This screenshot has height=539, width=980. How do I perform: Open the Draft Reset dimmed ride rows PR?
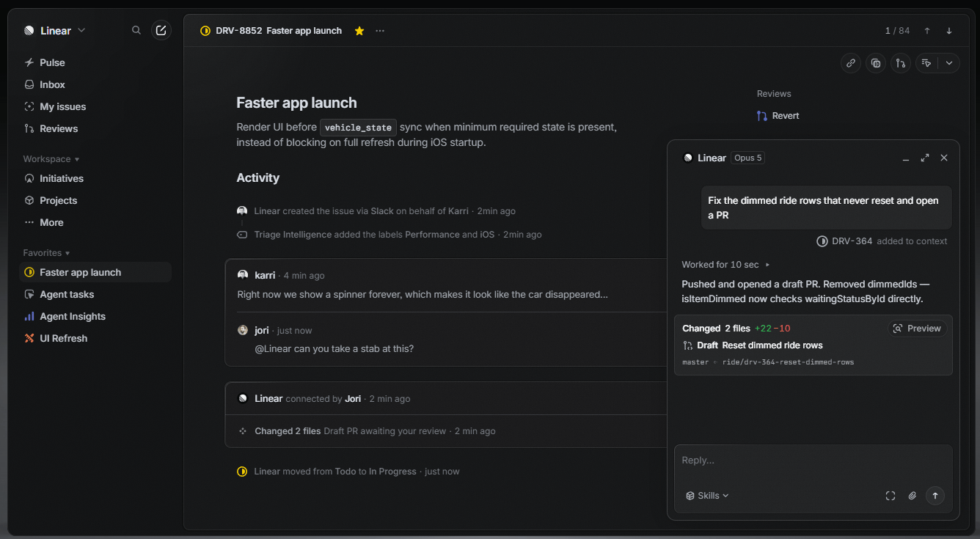coord(753,345)
